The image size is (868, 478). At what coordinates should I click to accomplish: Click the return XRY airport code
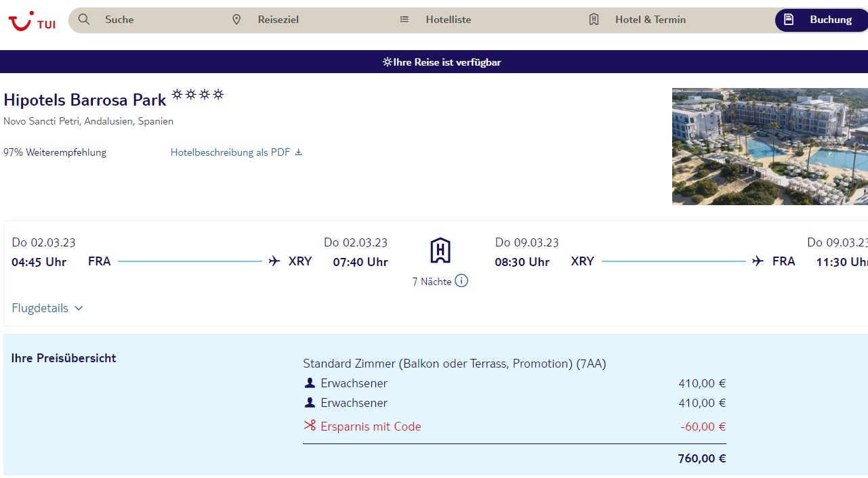[583, 261]
